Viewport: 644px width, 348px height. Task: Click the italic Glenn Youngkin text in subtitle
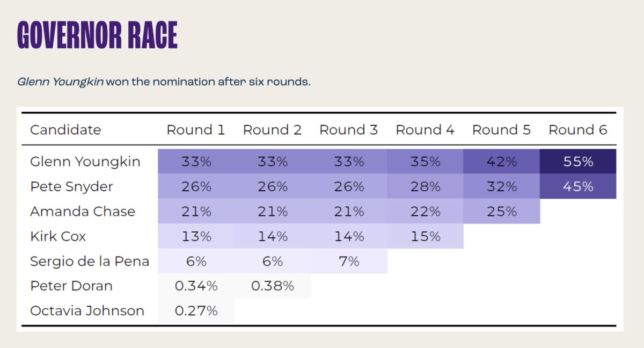61,82
